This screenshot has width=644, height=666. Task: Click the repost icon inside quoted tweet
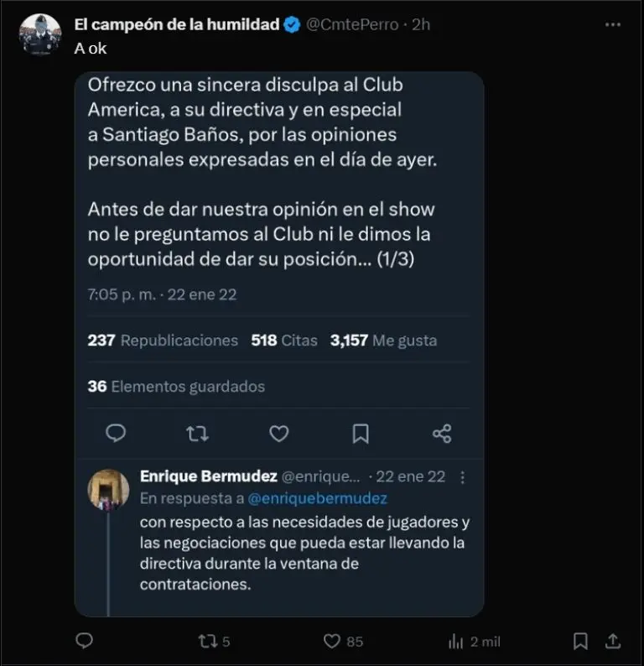[x=197, y=433]
